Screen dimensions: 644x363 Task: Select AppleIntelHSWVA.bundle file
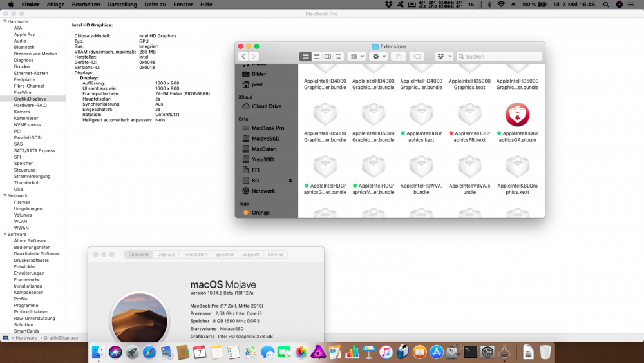tap(421, 167)
